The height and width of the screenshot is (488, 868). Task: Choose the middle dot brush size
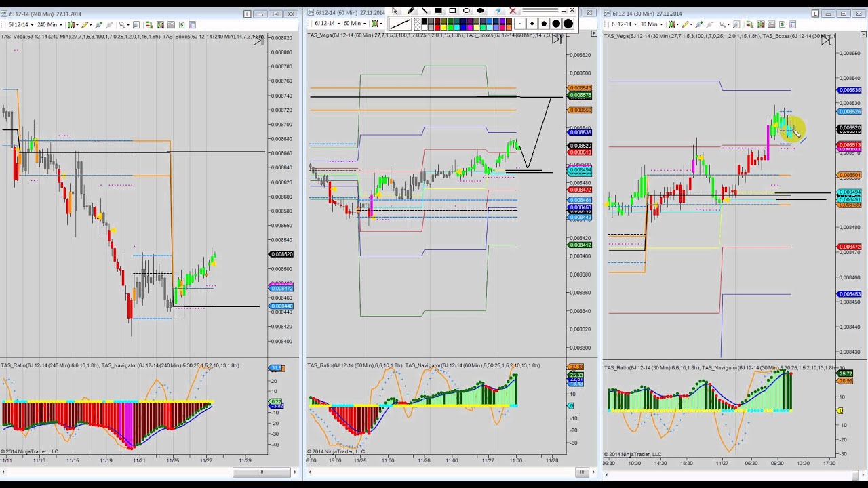click(x=544, y=24)
